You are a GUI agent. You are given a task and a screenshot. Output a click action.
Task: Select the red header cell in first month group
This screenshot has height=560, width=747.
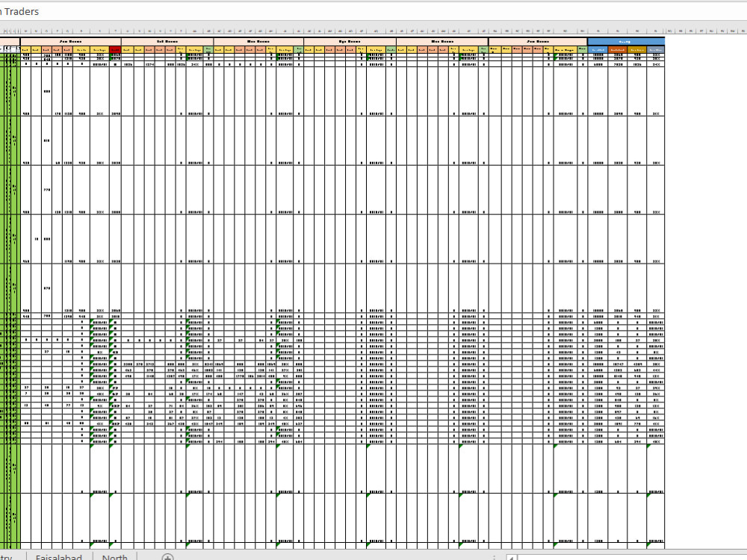pyautogui.click(x=115, y=49)
